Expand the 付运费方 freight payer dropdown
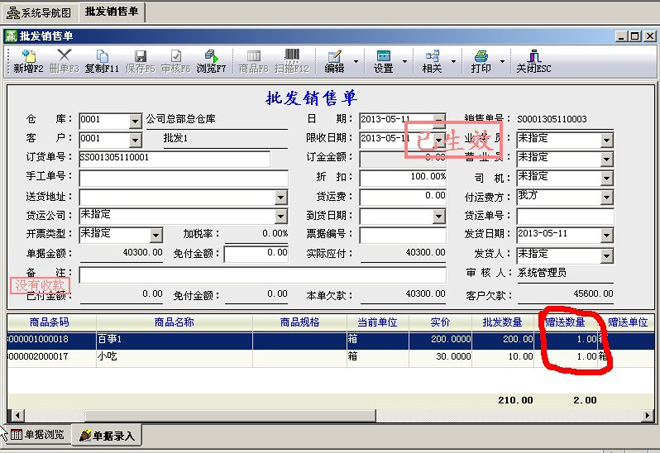Image resolution: width=660 pixels, height=453 pixels. (x=606, y=197)
